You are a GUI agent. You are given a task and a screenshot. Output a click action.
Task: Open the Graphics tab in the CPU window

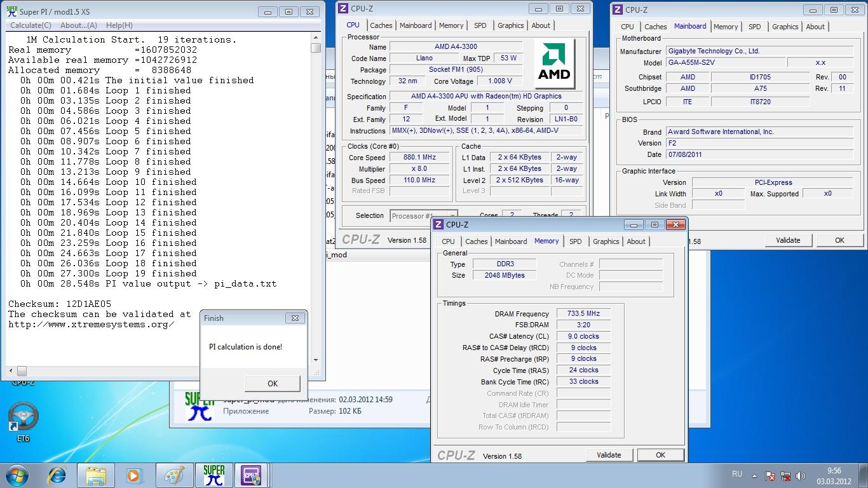pos(510,25)
